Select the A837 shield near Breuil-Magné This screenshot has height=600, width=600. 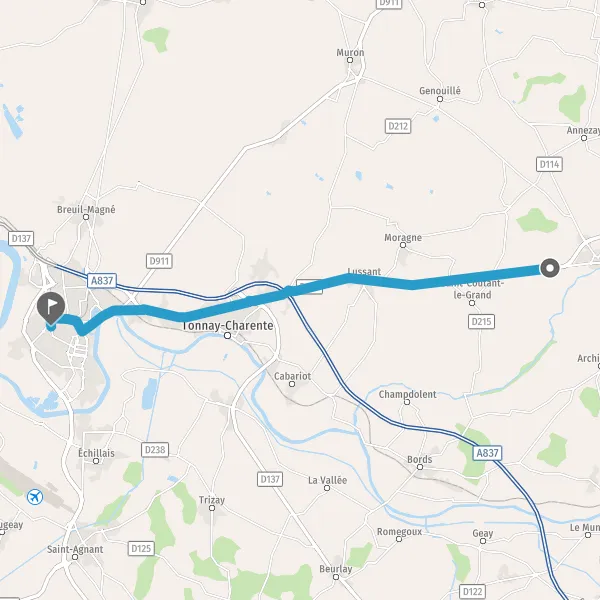pos(102,281)
